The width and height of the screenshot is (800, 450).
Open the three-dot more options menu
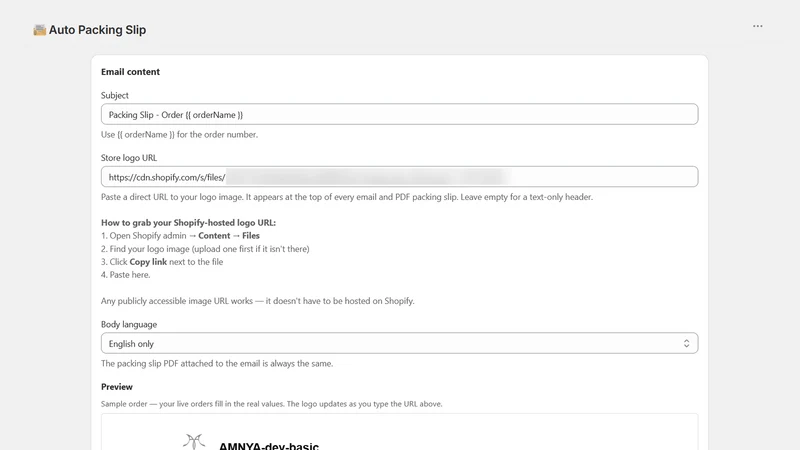point(758,26)
